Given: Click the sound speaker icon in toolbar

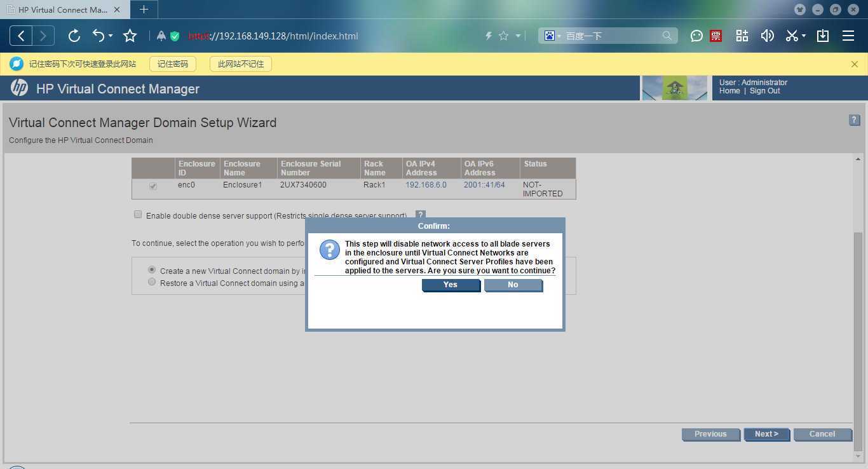Looking at the screenshot, I should (x=768, y=36).
